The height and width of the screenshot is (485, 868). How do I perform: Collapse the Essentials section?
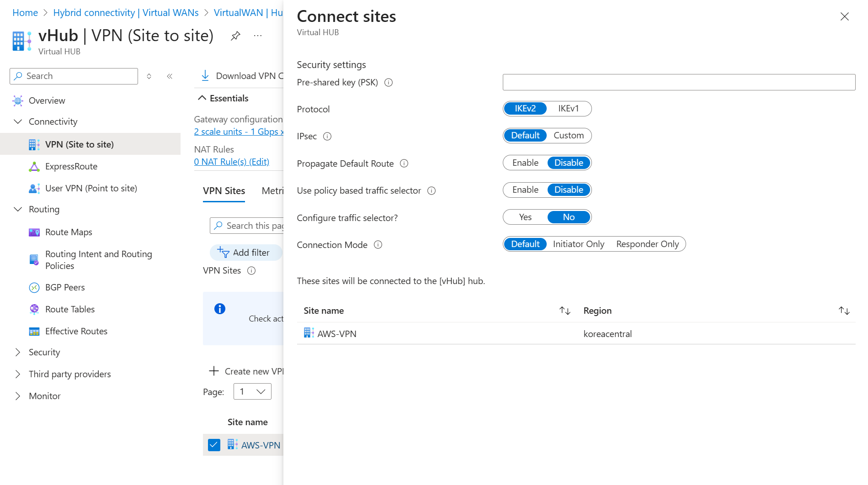[202, 99]
